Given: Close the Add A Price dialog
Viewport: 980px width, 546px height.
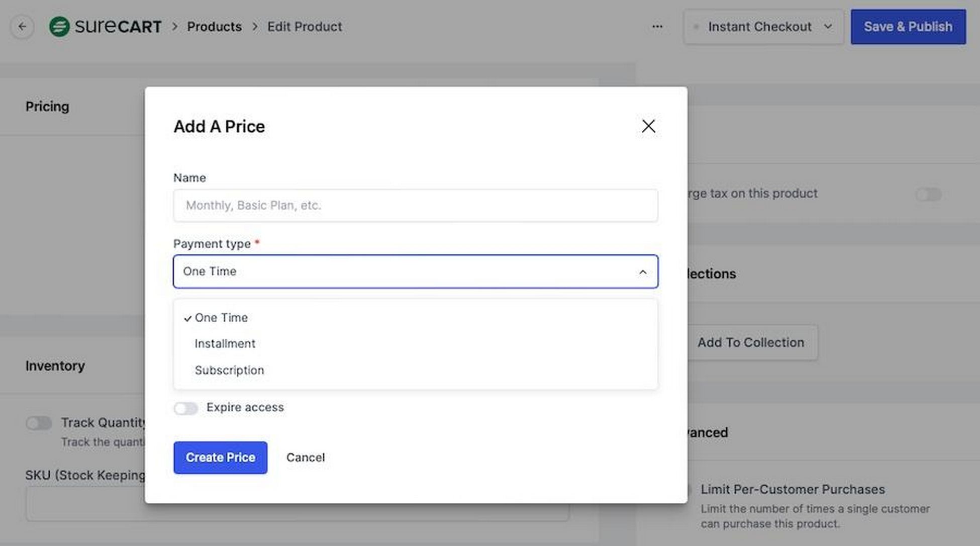Looking at the screenshot, I should 648,126.
